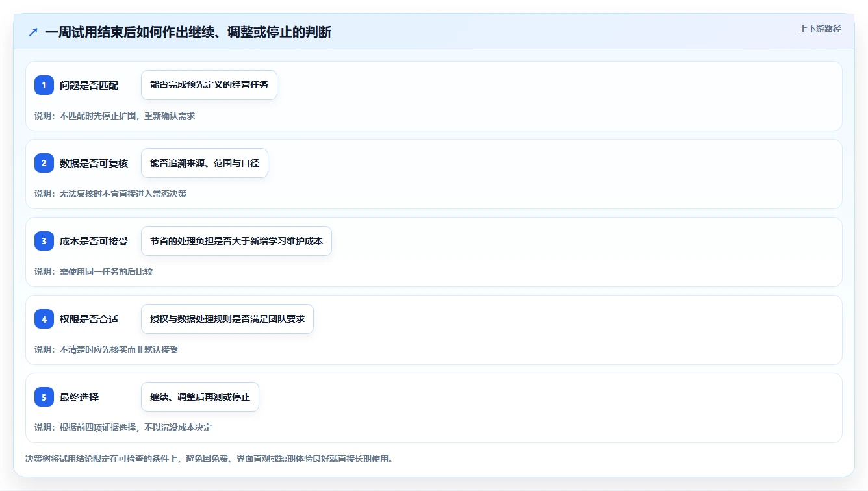868x491 pixels.
Task: Select the '成本是否可接受' heading
Action: point(94,241)
